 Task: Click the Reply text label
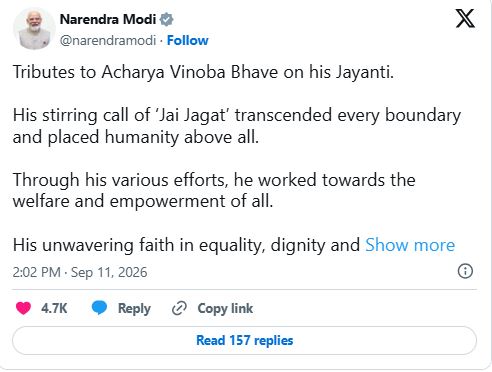tap(134, 308)
